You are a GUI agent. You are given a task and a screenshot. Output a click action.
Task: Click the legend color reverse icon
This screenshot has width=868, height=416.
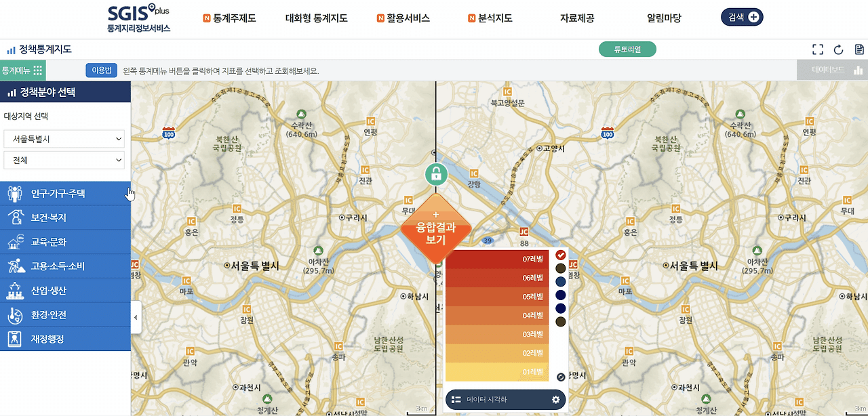click(x=561, y=377)
